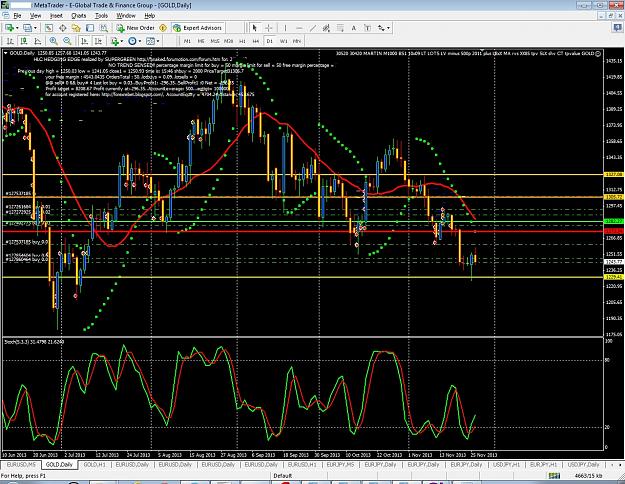Click the yellow 1229.41 price label
625x484 pixels.
click(614, 277)
